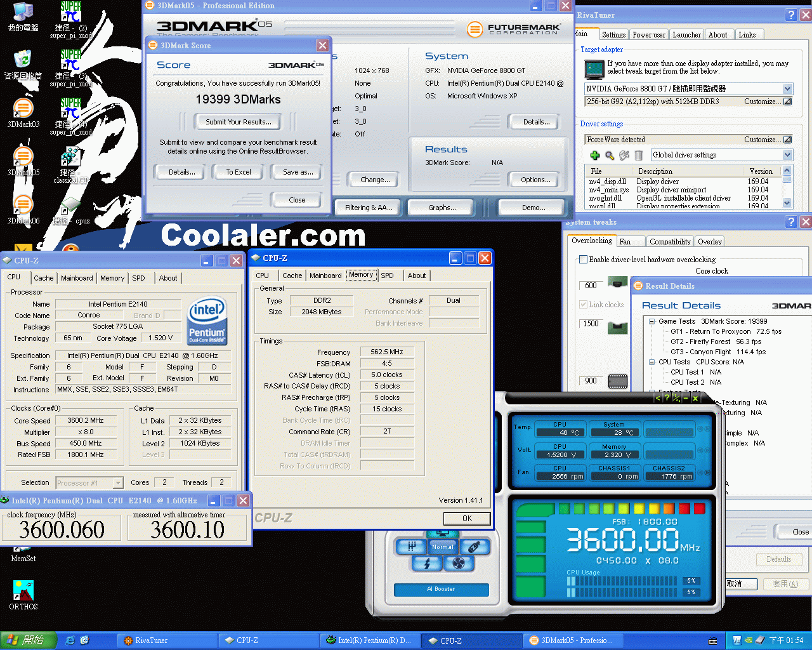This screenshot has height=650, width=812.
Task: Click Save as button in 3DMark Score
Action: pos(298,172)
